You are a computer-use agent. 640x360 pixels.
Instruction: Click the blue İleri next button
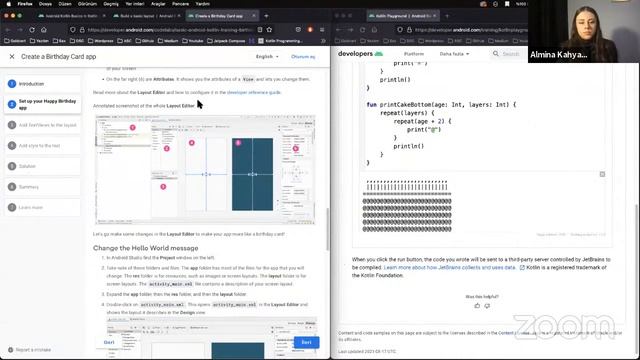[x=307, y=342]
